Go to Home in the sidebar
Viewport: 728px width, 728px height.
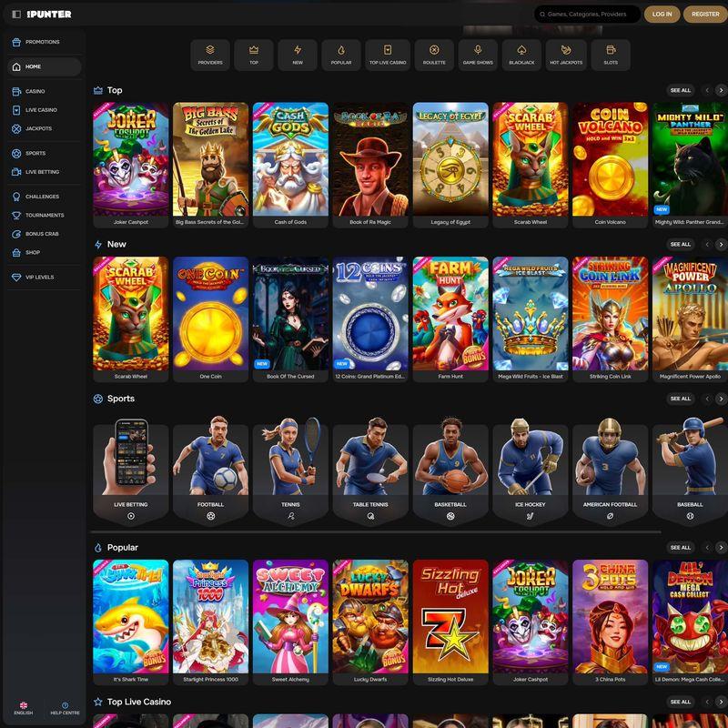44,66
